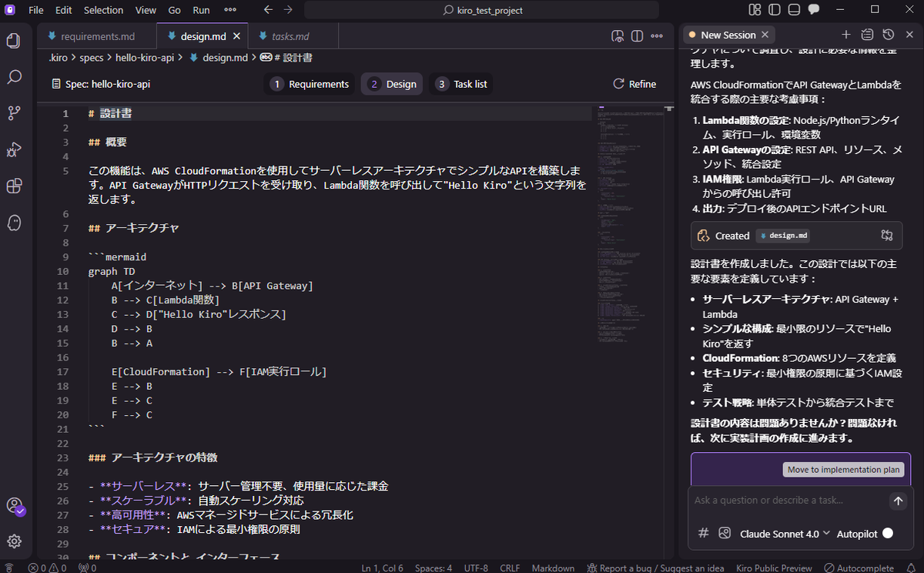The width and height of the screenshot is (924, 573).
Task: Add context with the hash icon
Action: point(703,533)
